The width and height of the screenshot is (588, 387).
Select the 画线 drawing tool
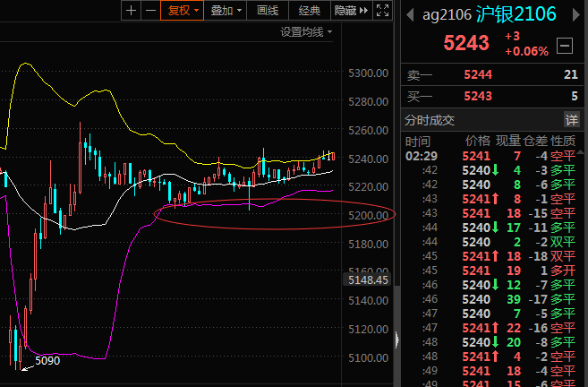click(x=268, y=10)
